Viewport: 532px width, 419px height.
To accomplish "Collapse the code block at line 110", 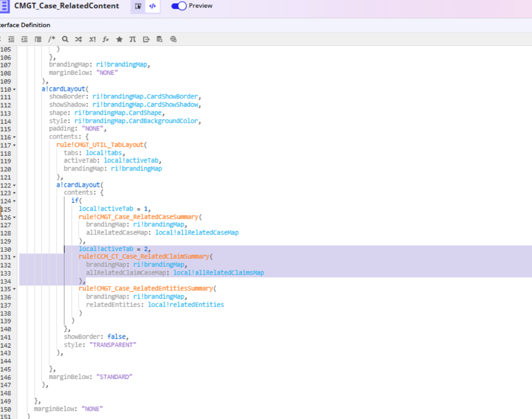I will click(x=14, y=89).
